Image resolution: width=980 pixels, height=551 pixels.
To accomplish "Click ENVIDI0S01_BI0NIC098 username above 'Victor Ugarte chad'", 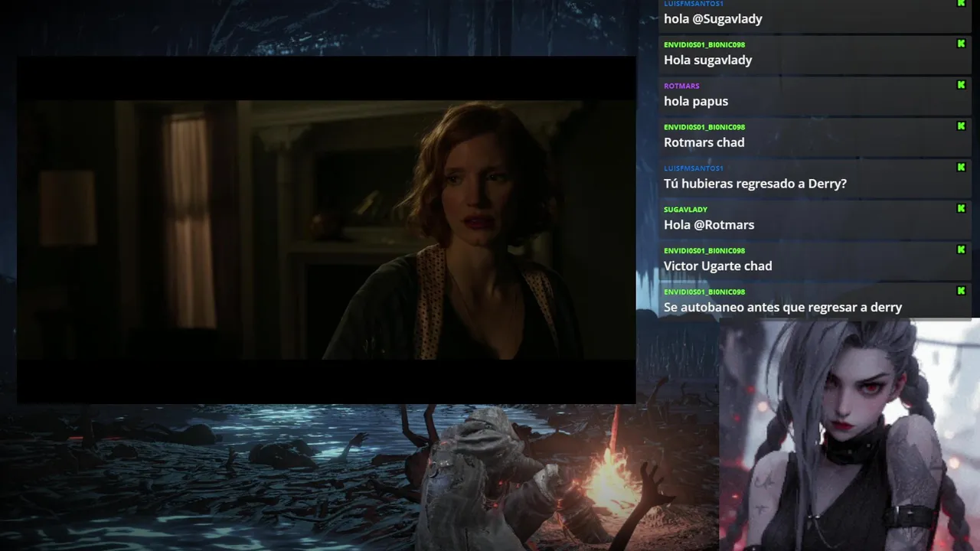I will point(704,251).
